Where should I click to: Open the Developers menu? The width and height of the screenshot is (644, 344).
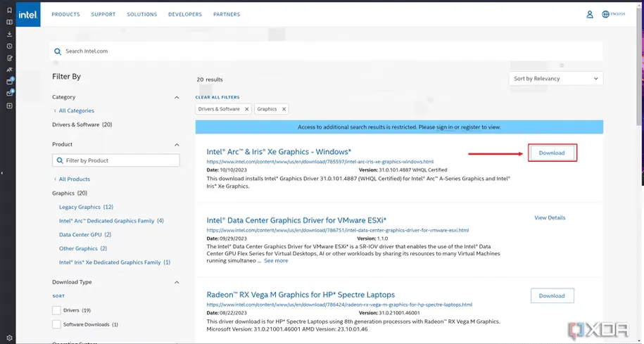coord(185,14)
